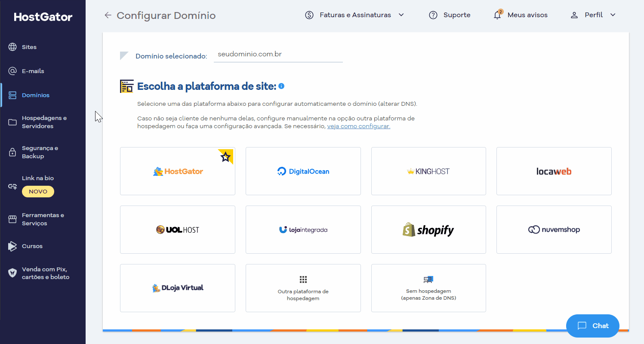Select the Loja Integrada platform card
This screenshot has width=644, height=344.
coord(303,230)
